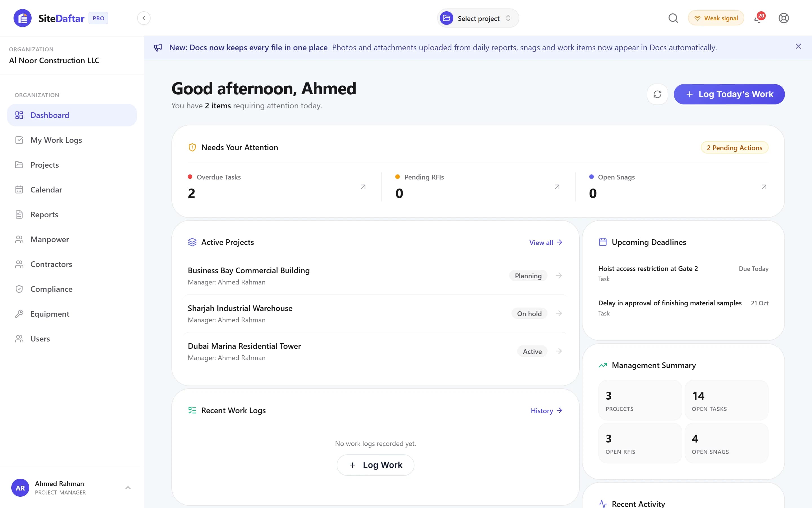This screenshot has width=812, height=508.
Task: Open Dubai Marina Residential Tower arrow
Action: point(559,351)
